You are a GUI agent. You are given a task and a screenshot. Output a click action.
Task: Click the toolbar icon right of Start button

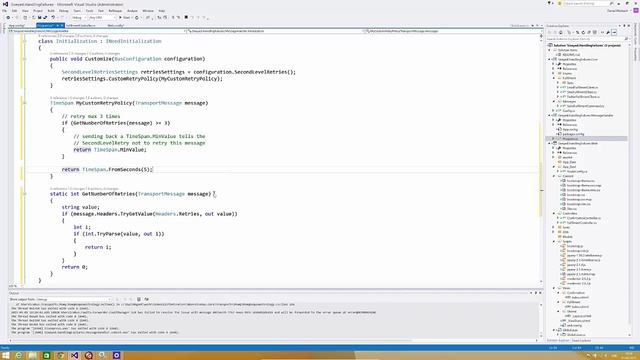pos(137,18)
